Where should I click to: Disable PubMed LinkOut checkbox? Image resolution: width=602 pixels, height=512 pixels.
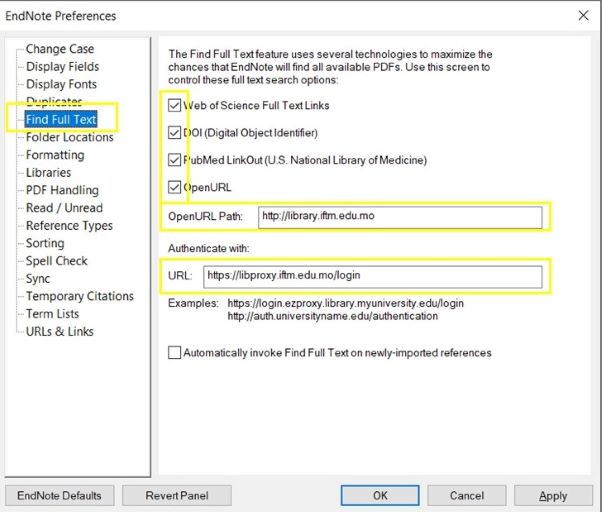pos(176,159)
